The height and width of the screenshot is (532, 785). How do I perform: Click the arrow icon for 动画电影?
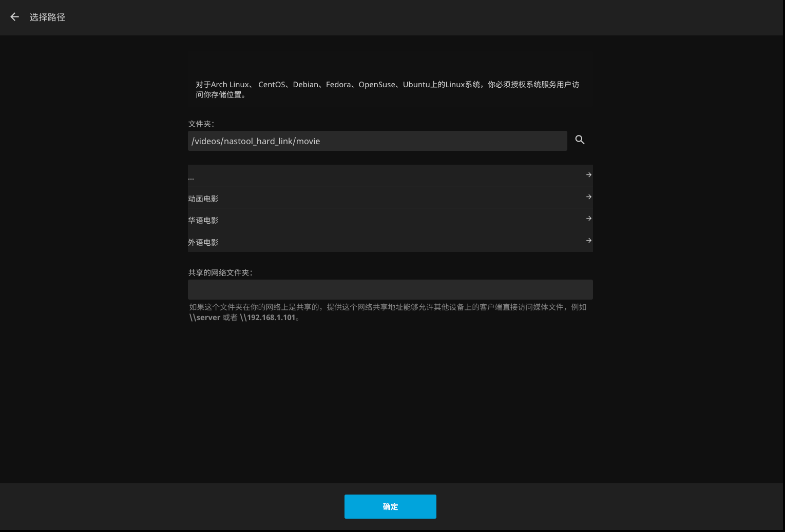point(588,197)
